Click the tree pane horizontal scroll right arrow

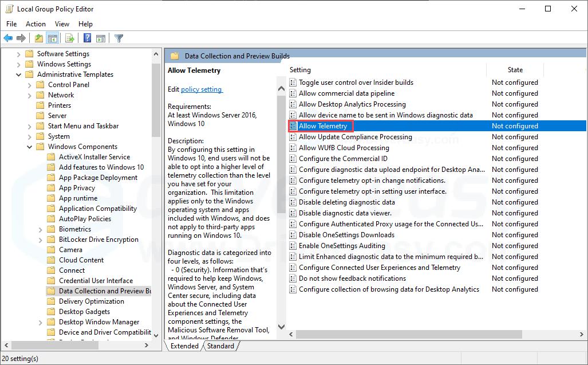(x=146, y=345)
